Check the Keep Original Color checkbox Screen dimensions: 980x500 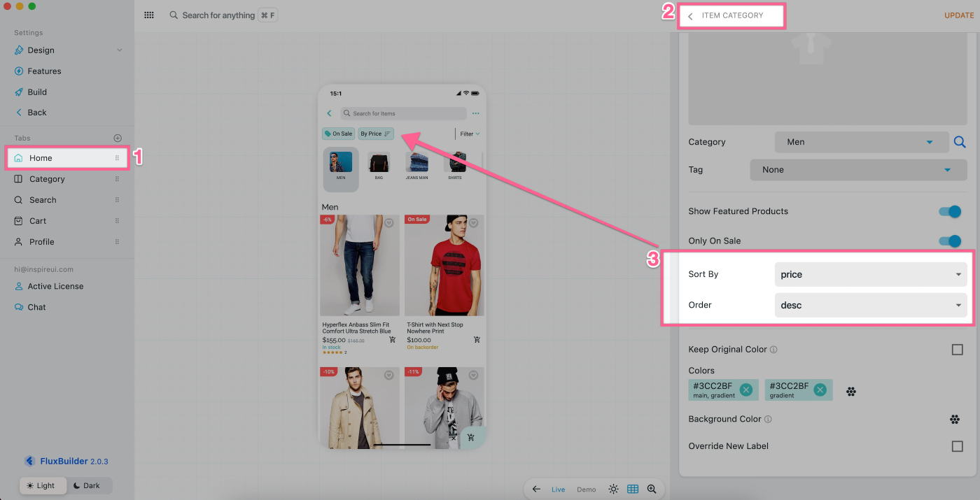[957, 350]
